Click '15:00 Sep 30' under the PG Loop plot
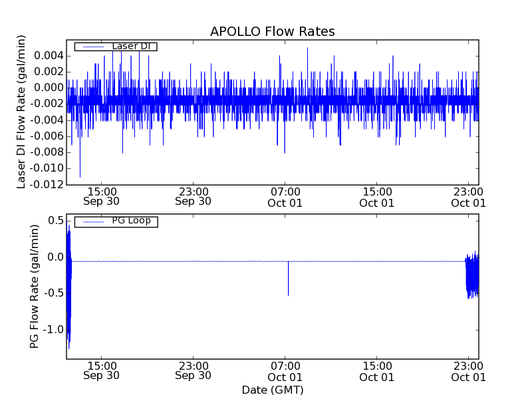Screen dimensions: 532x399 coord(102,371)
